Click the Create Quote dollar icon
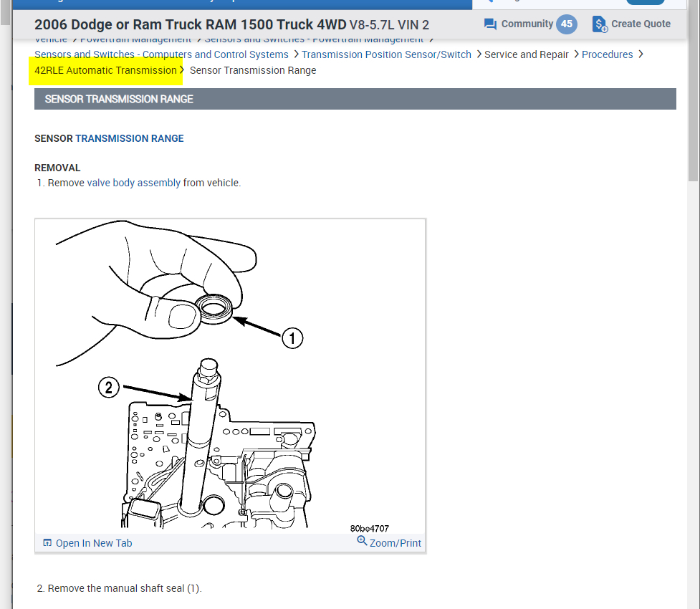 600,24
